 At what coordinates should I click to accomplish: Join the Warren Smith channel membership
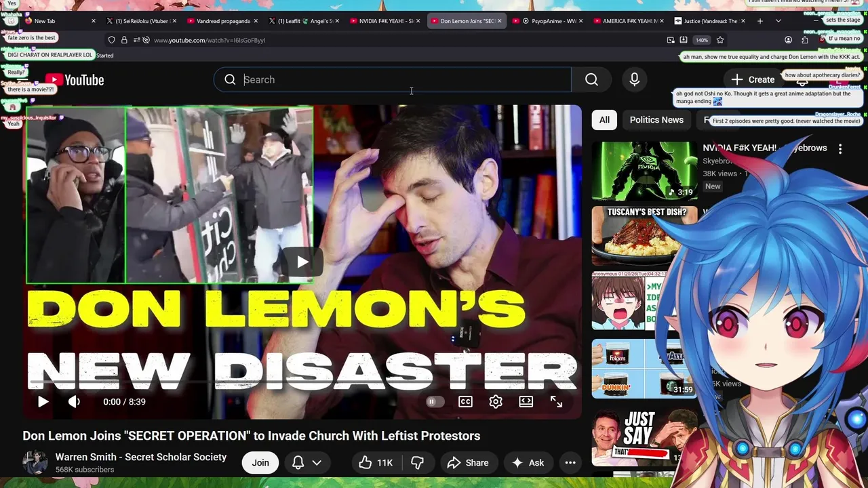260,462
